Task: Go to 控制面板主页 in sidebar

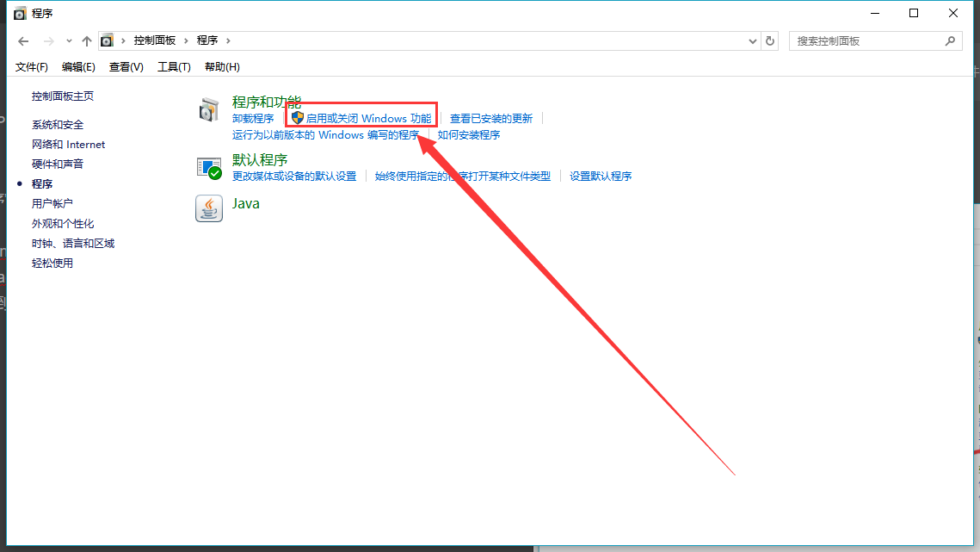Action: point(63,96)
